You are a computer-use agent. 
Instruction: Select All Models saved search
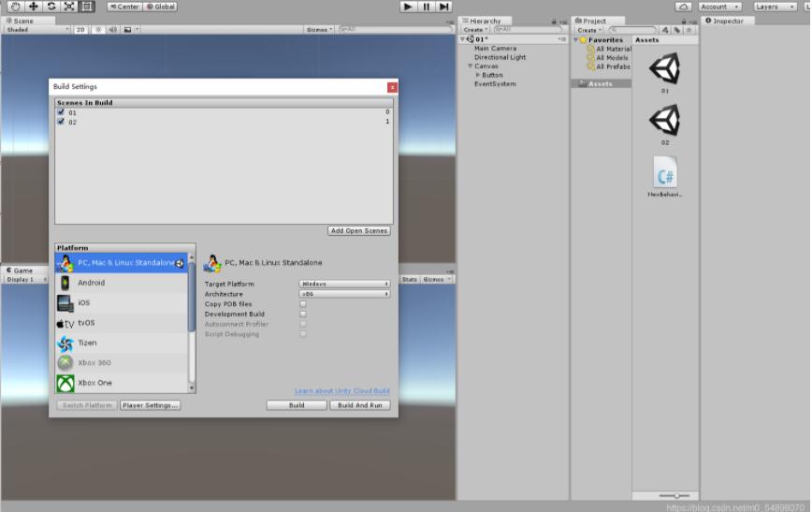607,58
